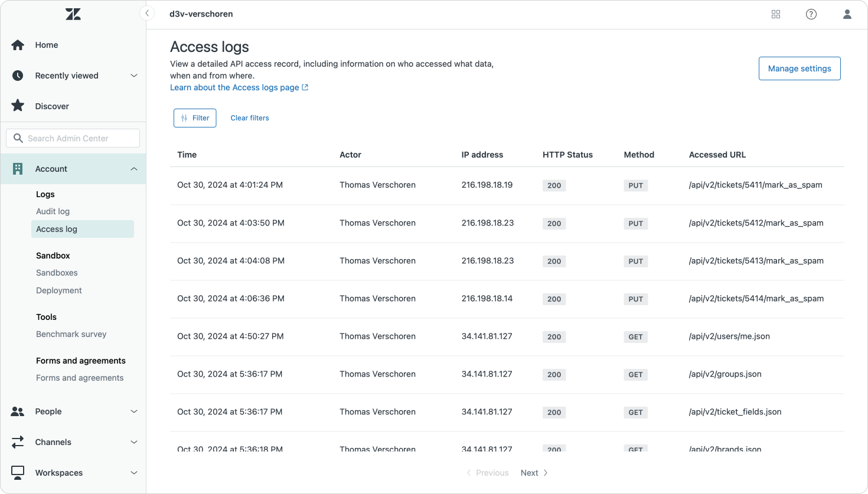Open the Audit log page
Image resolution: width=868 pixels, height=494 pixels.
coord(53,211)
